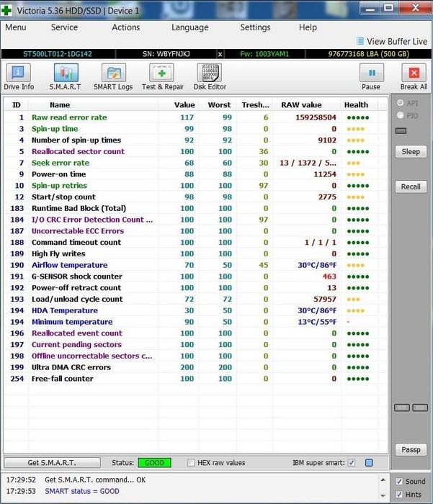Click the SMART status = GOOD log line
The height and width of the screenshot is (504, 433).
[x=82, y=492]
